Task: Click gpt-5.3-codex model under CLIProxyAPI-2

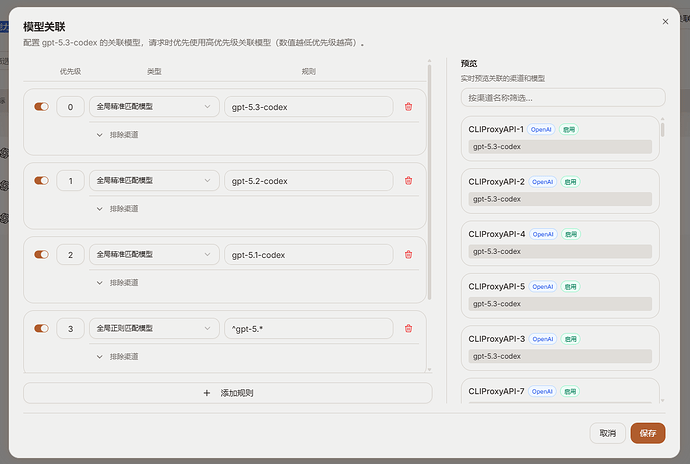Action: point(560,199)
